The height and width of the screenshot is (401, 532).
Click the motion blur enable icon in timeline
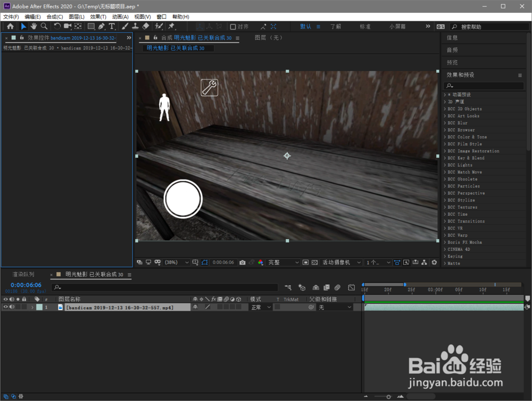(337, 288)
